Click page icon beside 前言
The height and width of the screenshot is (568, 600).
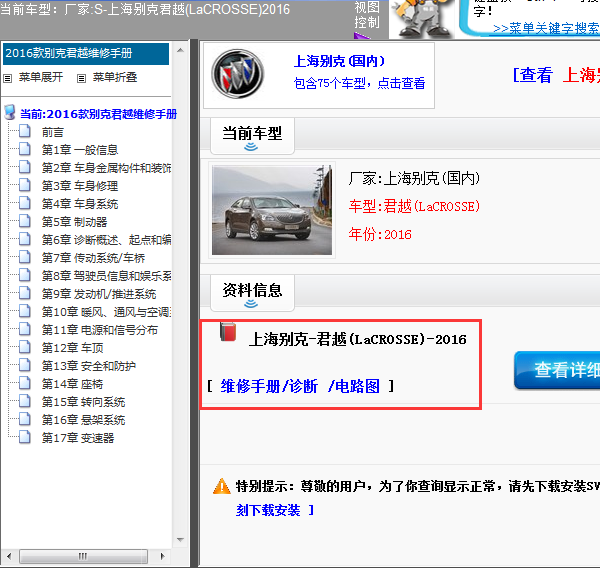pos(25,131)
